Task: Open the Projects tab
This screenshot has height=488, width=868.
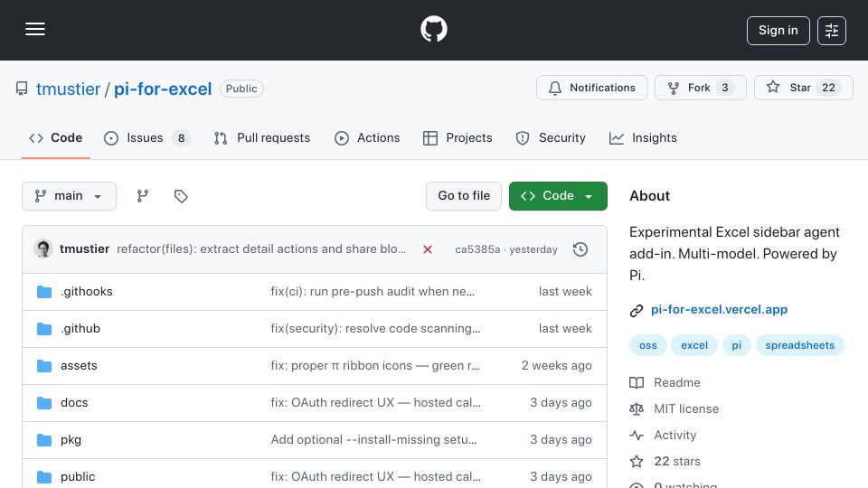Action: [458, 137]
